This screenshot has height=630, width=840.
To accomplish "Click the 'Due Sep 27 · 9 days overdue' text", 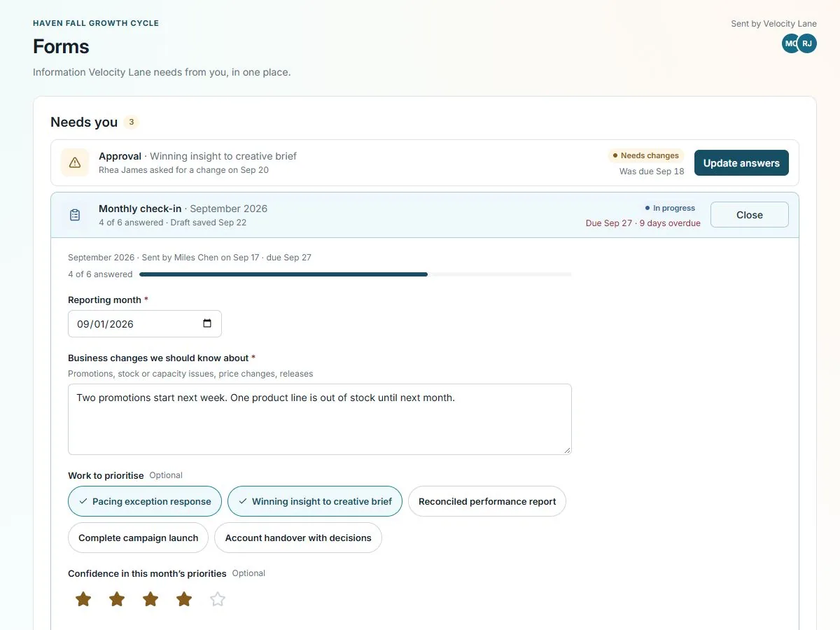I will tap(643, 223).
